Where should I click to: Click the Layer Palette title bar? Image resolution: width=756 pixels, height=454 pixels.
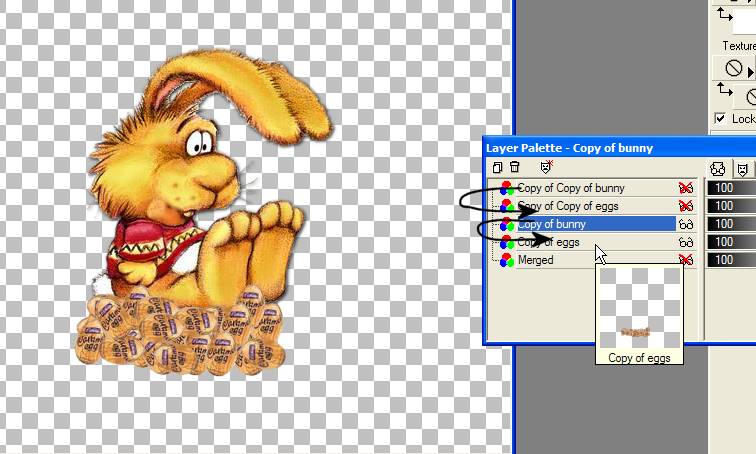[x=620, y=148]
